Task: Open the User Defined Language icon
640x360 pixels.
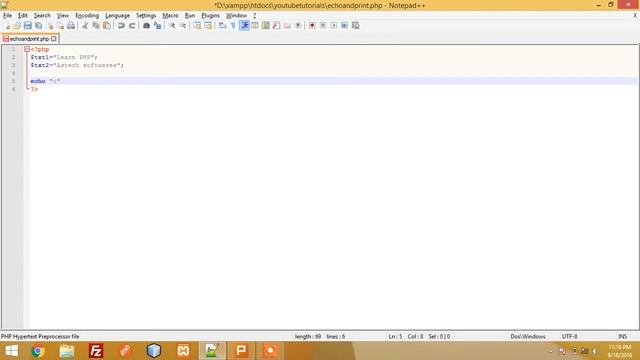Action: [x=255, y=25]
